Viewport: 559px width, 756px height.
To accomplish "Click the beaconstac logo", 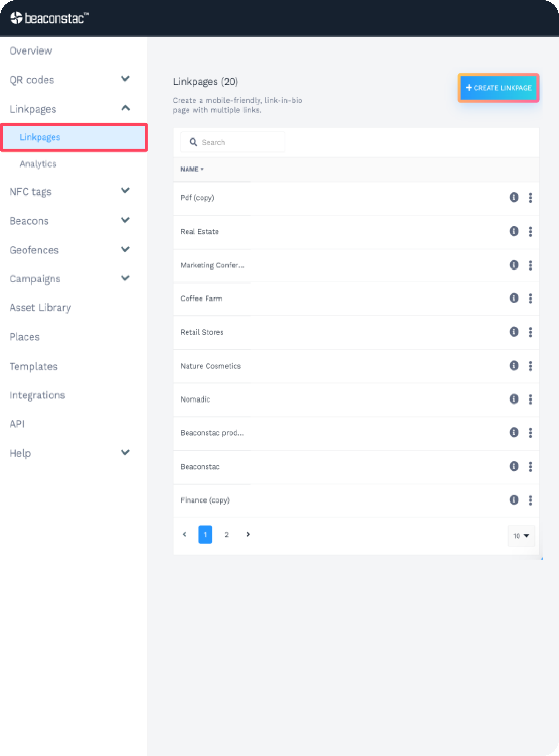I will 50,18.
